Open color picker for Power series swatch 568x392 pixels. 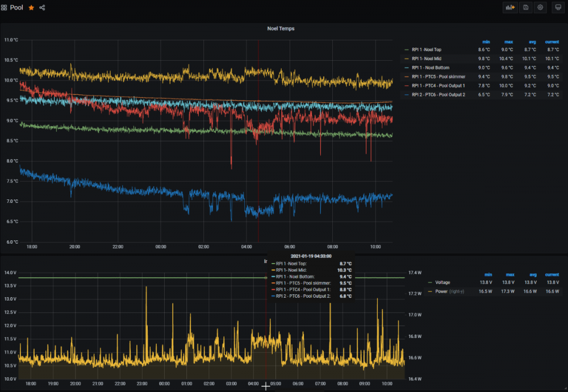[x=429, y=291]
